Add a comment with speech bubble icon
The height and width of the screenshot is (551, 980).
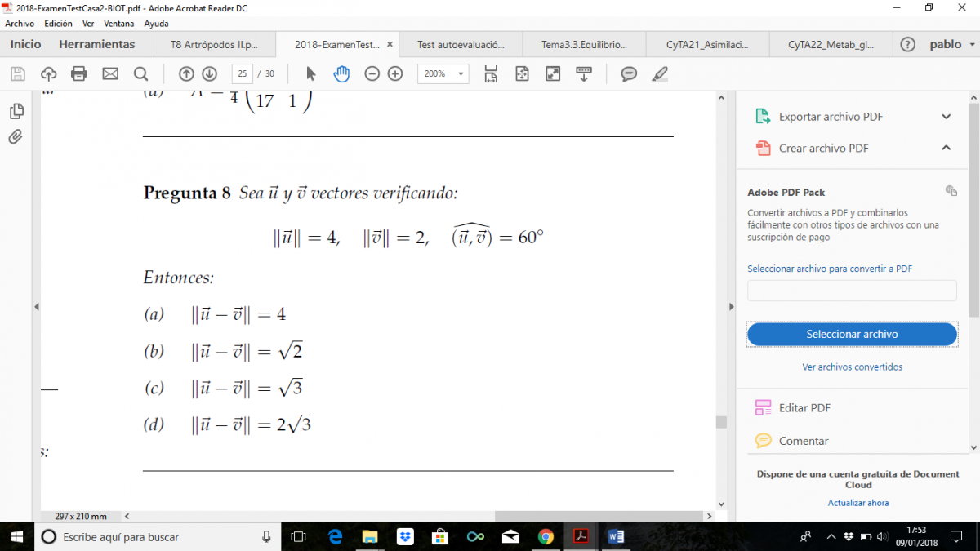click(x=629, y=74)
